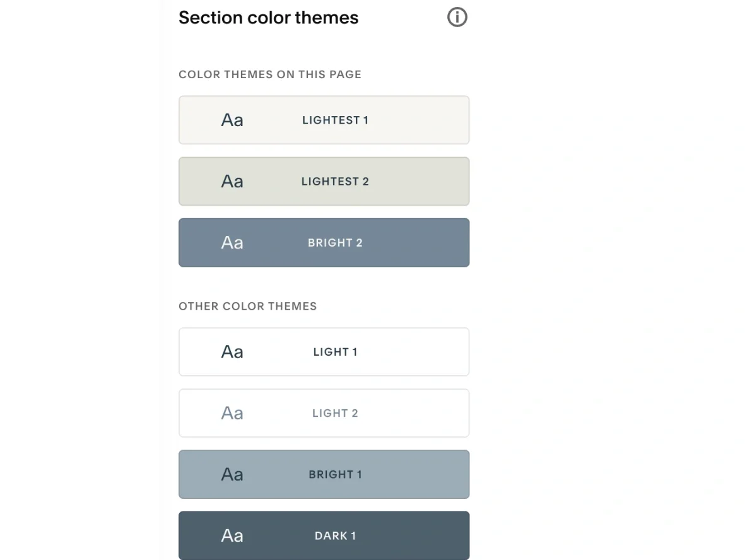Click the BRIGHT 2 label text
This screenshot has width=747, height=560.
tap(335, 243)
